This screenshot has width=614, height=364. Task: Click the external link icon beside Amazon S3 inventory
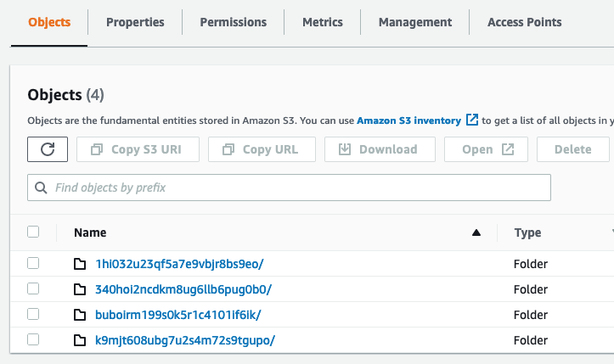pos(472,120)
